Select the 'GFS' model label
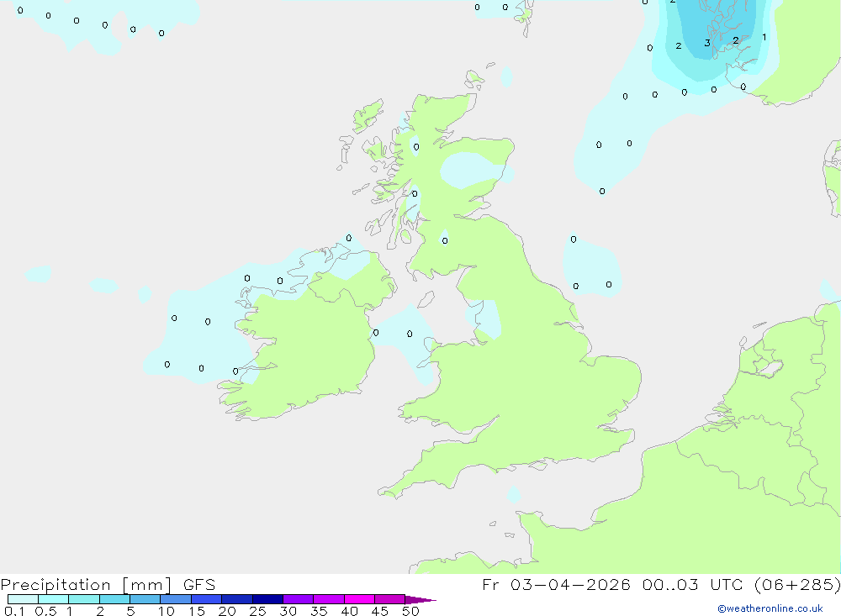This screenshot has height=616, width=841. pos(199,585)
